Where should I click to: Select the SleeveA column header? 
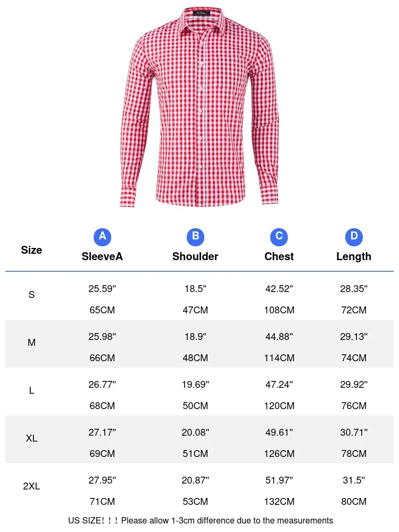102,256
